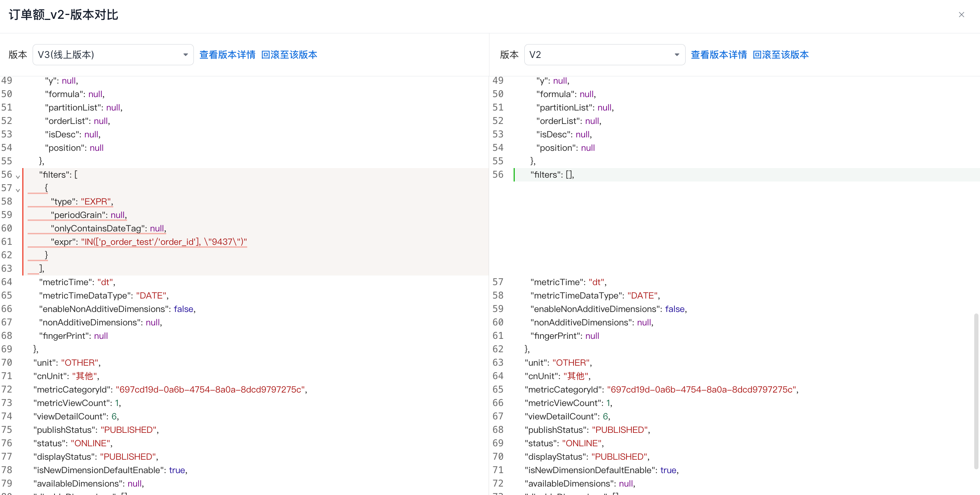Close the version comparison dialog
Image resolution: width=980 pixels, height=495 pixels.
click(961, 15)
